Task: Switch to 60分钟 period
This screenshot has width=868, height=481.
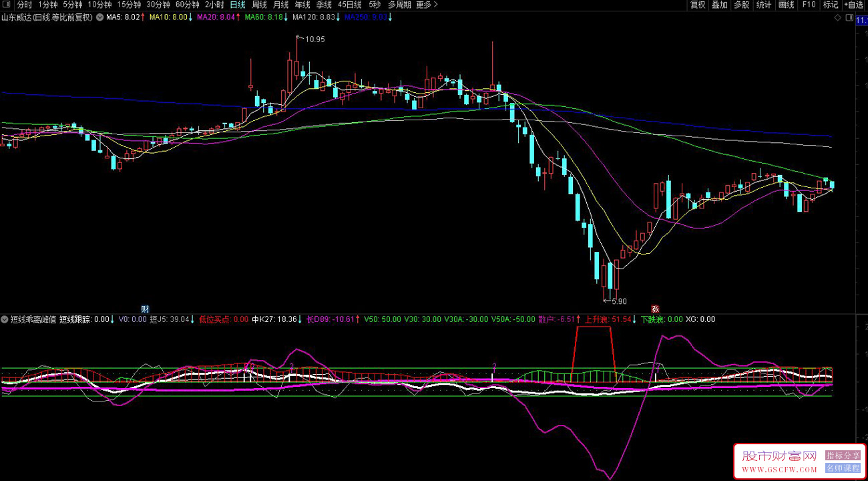Action: pos(188,5)
